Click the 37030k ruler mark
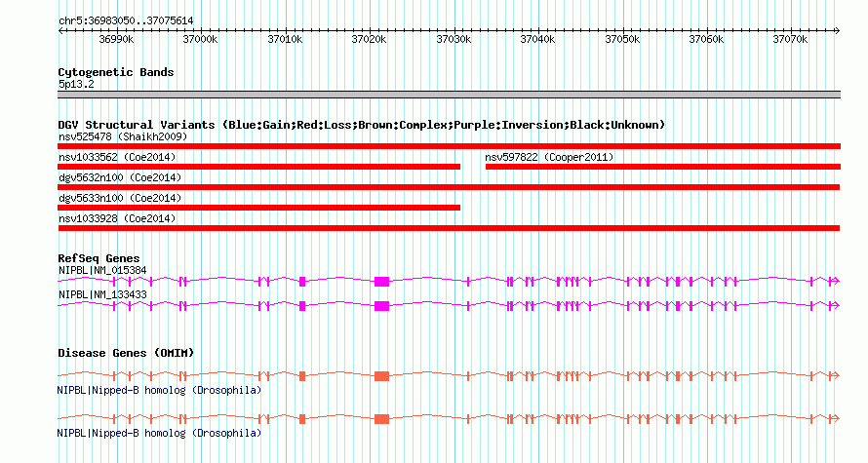Image resolution: width=868 pixels, height=463 pixels. point(454,39)
